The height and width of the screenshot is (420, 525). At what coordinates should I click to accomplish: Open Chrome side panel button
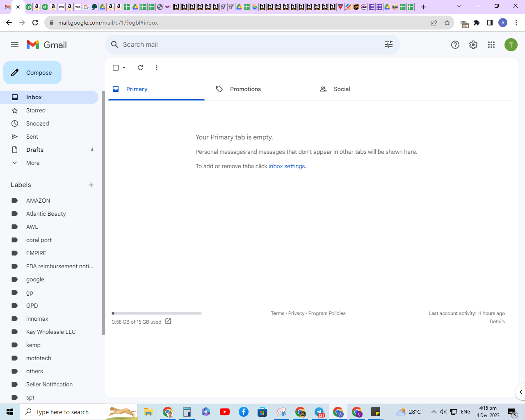(490, 23)
